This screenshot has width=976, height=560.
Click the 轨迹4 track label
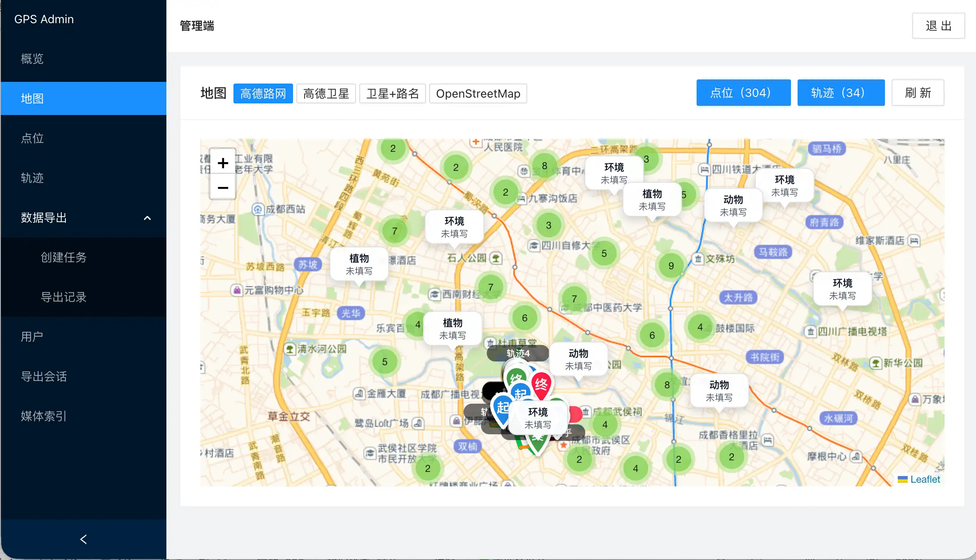[518, 353]
